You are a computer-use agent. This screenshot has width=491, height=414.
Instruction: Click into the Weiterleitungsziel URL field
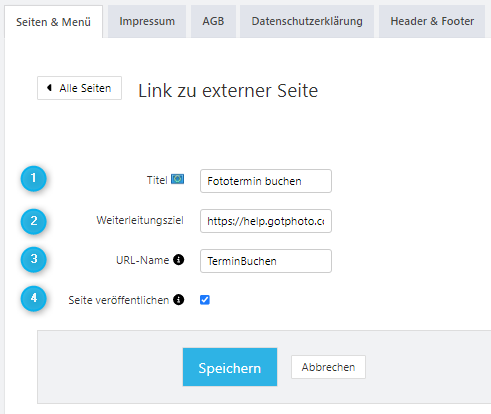click(266, 221)
